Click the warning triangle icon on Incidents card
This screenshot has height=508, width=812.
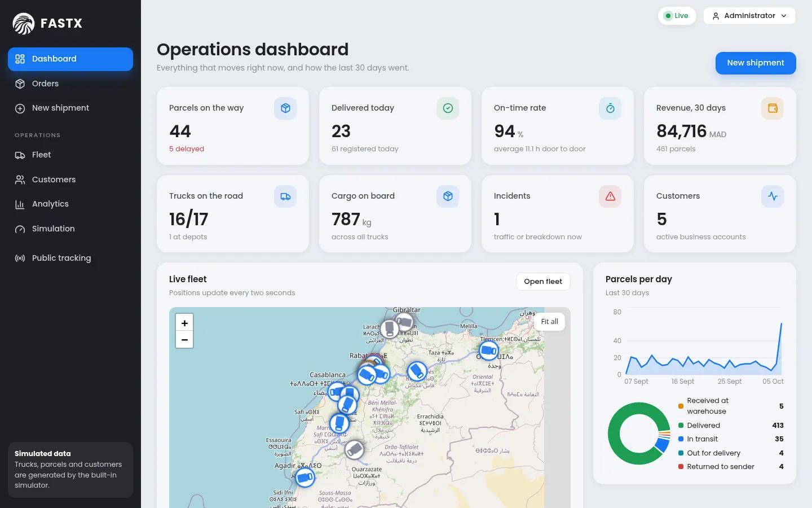pos(610,196)
